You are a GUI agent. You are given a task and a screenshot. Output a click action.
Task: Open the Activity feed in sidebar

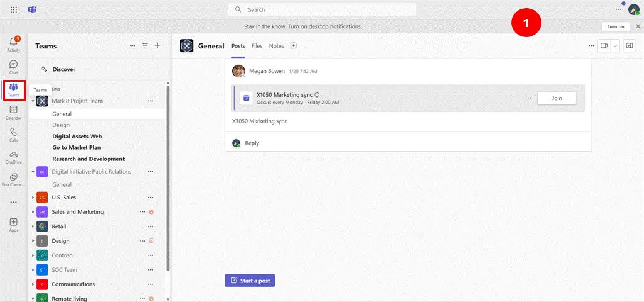click(x=14, y=45)
